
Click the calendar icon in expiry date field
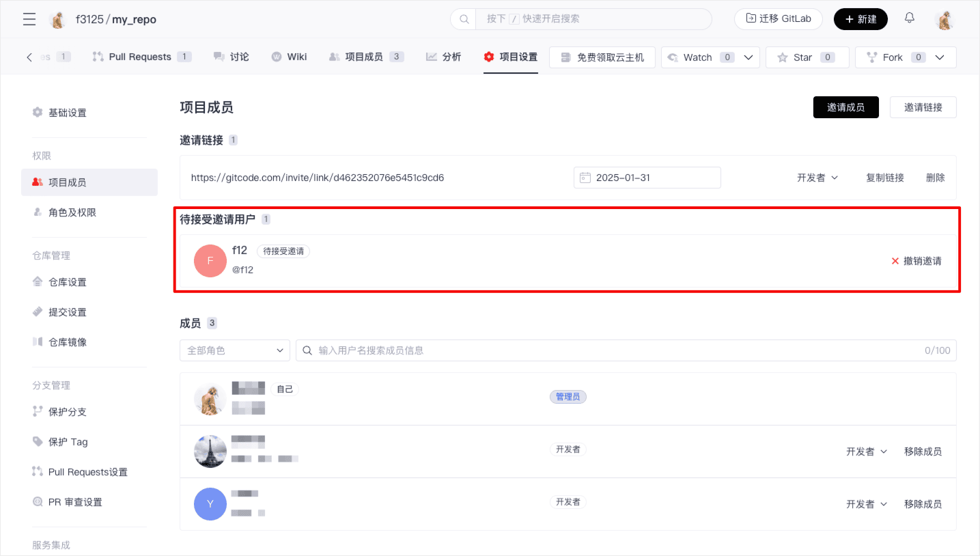coord(585,178)
